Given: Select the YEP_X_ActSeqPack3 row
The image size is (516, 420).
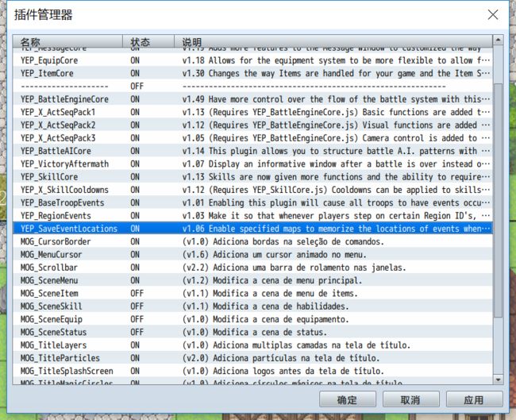Looking at the screenshot, I should click(x=252, y=138).
